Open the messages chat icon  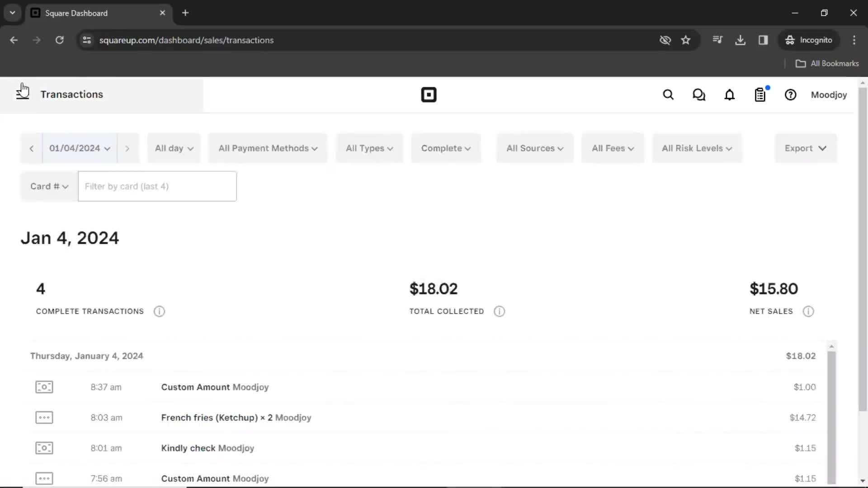699,95
